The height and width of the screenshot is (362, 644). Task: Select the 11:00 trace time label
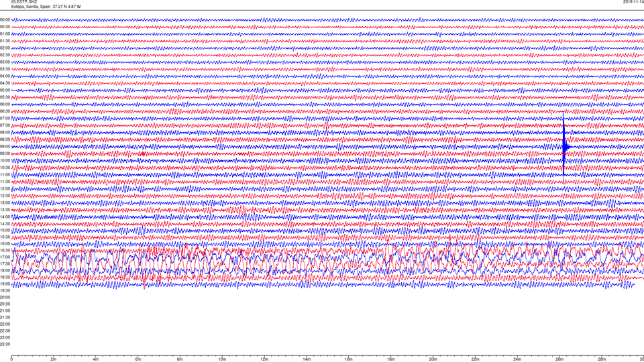point(5,174)
